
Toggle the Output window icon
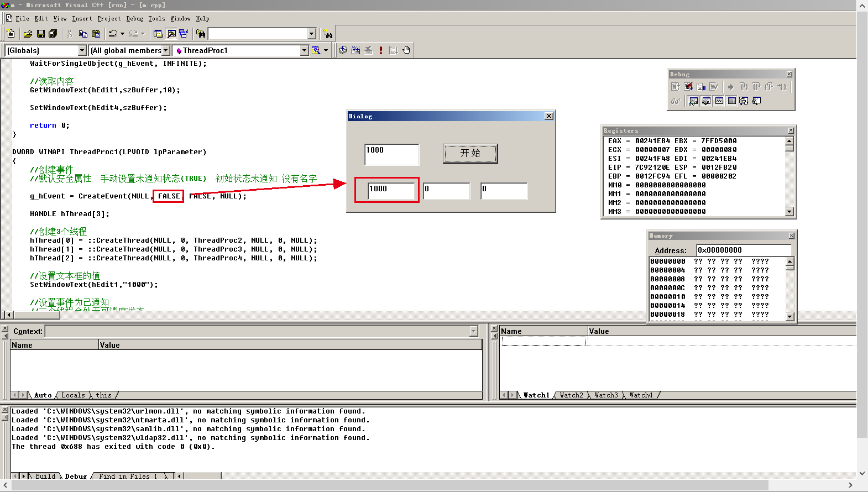(x=171, y=34)
